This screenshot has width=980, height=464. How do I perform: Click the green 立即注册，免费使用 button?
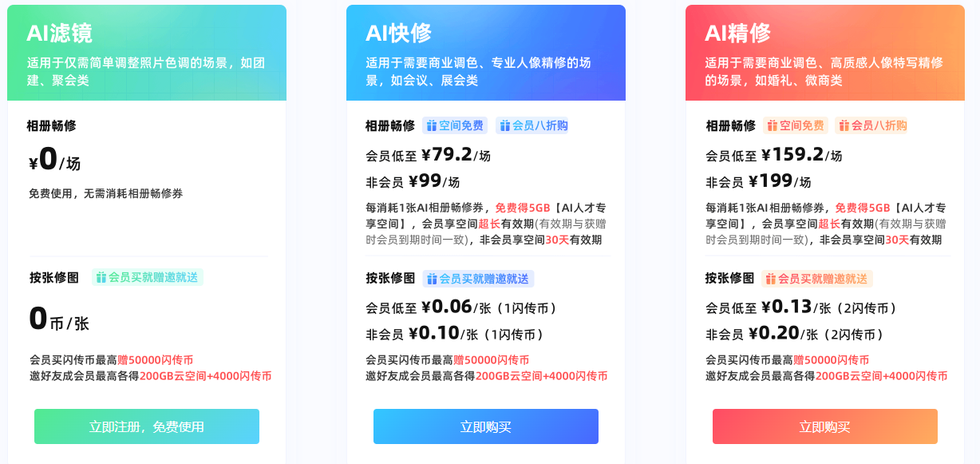click(x=147, y=426)
